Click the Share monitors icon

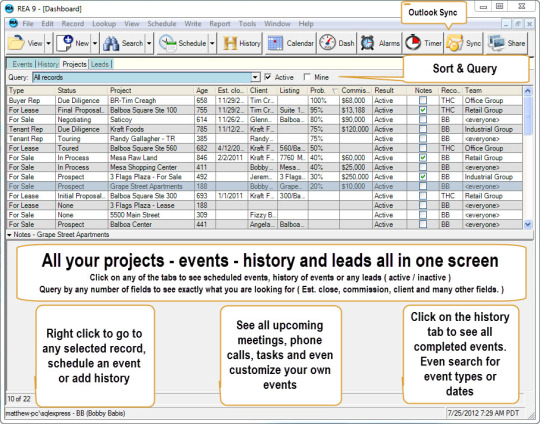tap(496, 43)
